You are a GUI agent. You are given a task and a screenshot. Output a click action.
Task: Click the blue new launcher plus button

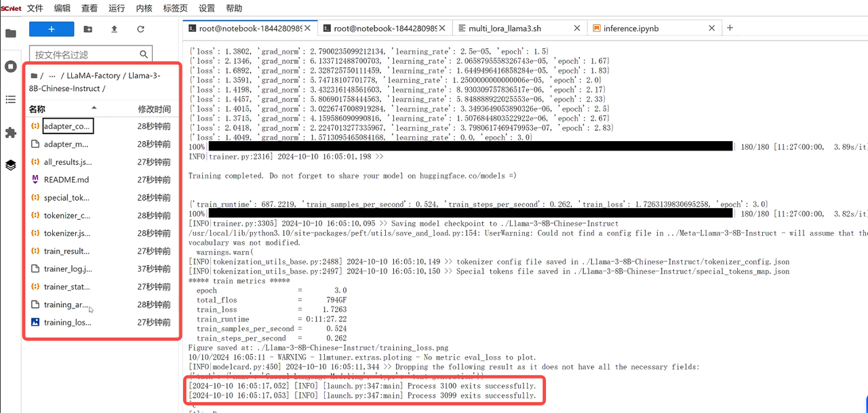coord(52,29)
